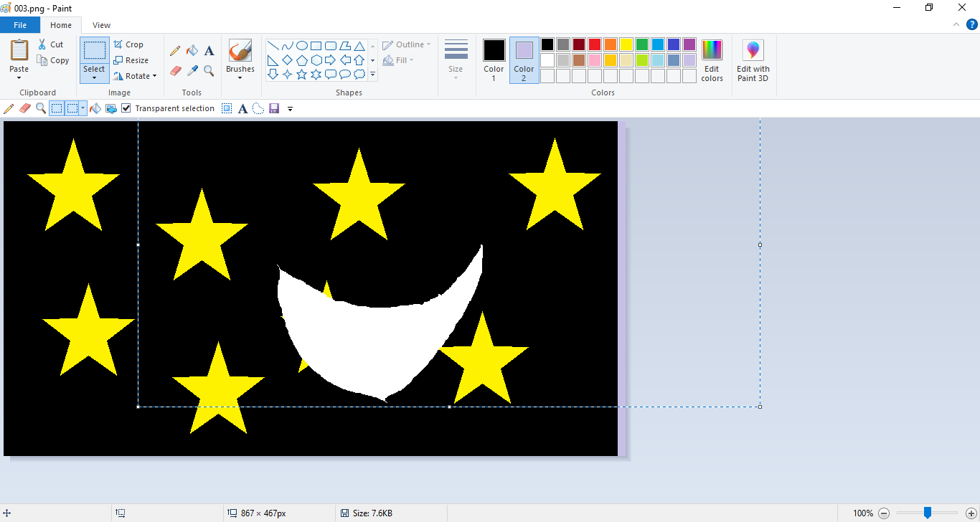Open the File menu
The image size is (980, 522).
point(20,25)
